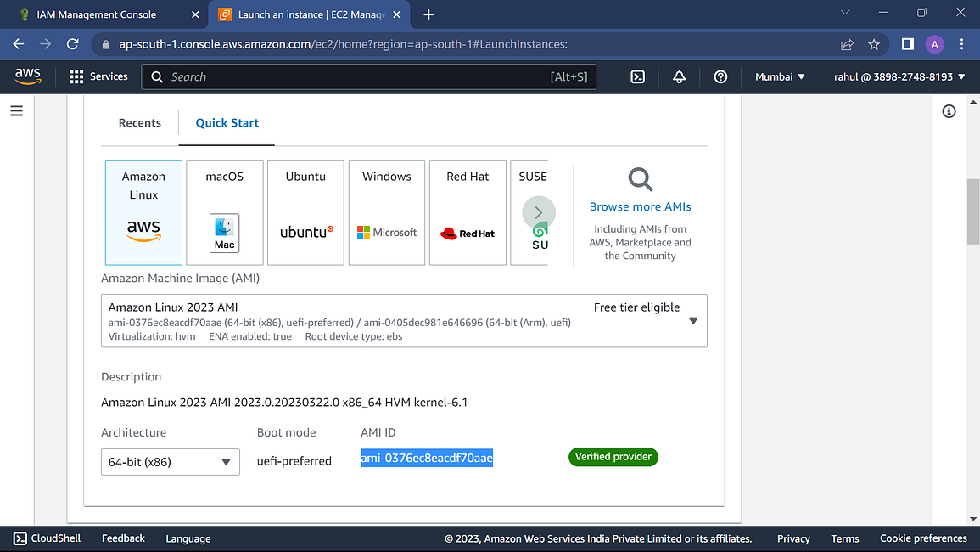Click the Verified provider badge
Image resolution: width=980 pixels, height=552 pixels.
click(613, 457)
